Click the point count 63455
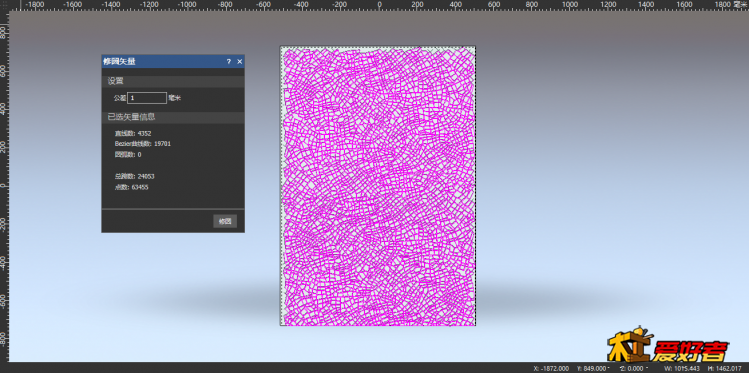Screen dimensions: 749x373 (139, 187)
